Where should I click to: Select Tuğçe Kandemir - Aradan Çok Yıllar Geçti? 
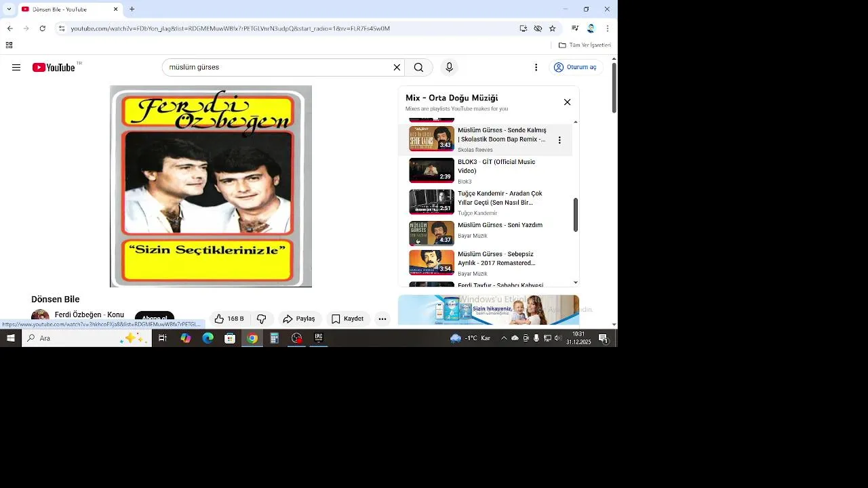pyautogui.click(x=500, y=198)
